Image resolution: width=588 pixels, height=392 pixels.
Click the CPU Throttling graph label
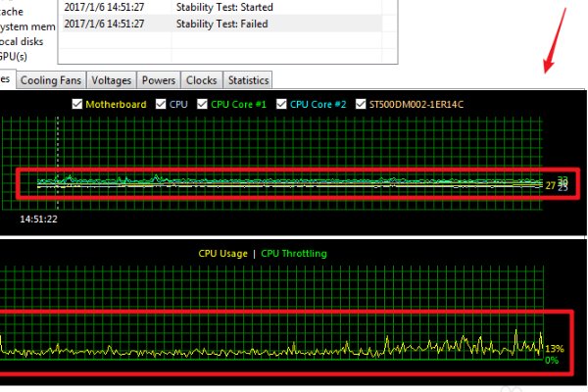294,254
